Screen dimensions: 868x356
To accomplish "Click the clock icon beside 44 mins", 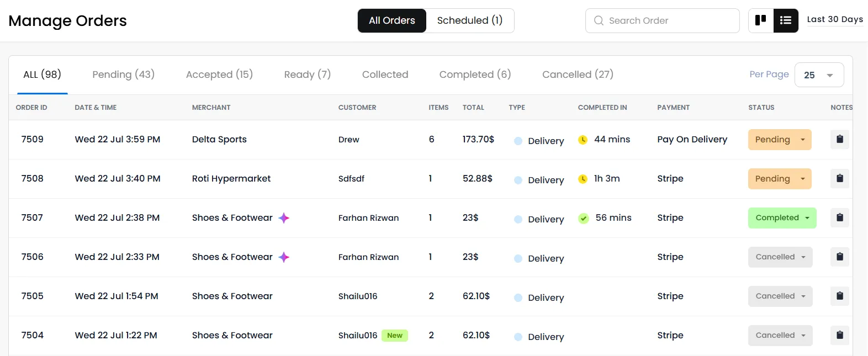I will [583, 140].
